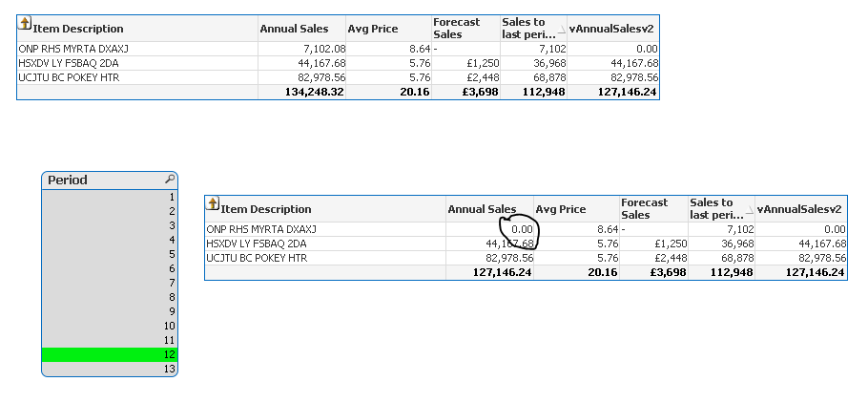
Task: Select HSXDV LY FSBAQ 2DA in upper table
Action: [68, 62]
